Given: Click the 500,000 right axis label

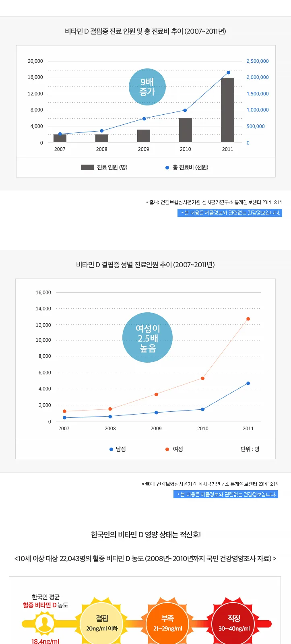Looking at the screenshot, I should click(x=256, y=126).
